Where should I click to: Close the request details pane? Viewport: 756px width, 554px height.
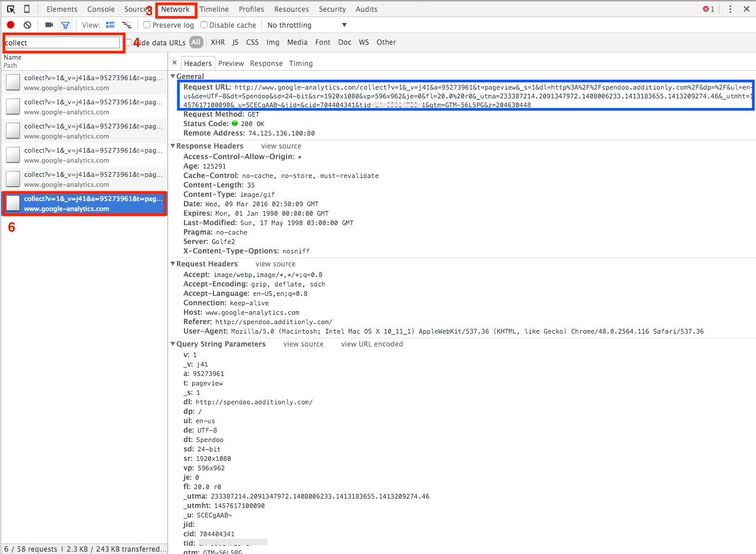coord(175,63)
